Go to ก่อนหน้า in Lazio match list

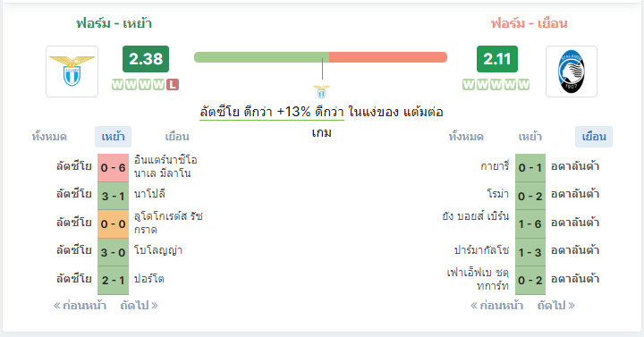[x=80, y=306]
